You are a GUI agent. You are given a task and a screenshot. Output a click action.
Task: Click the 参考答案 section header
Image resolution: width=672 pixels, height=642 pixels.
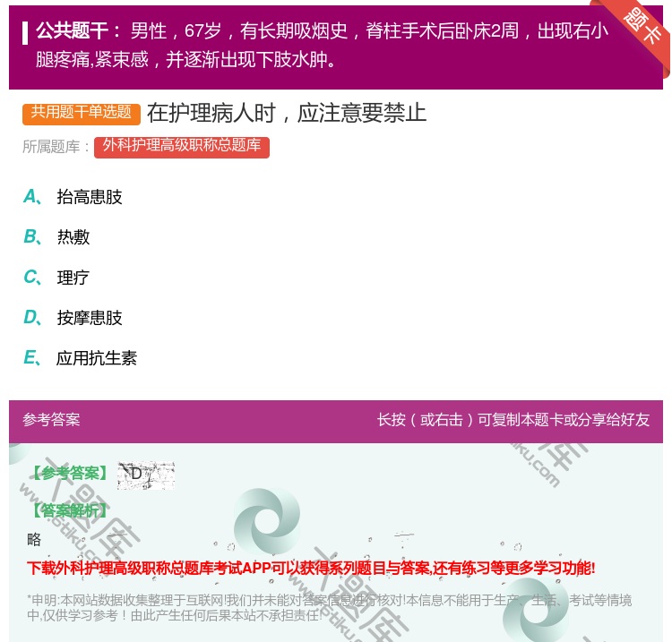[x=51, y=420]
